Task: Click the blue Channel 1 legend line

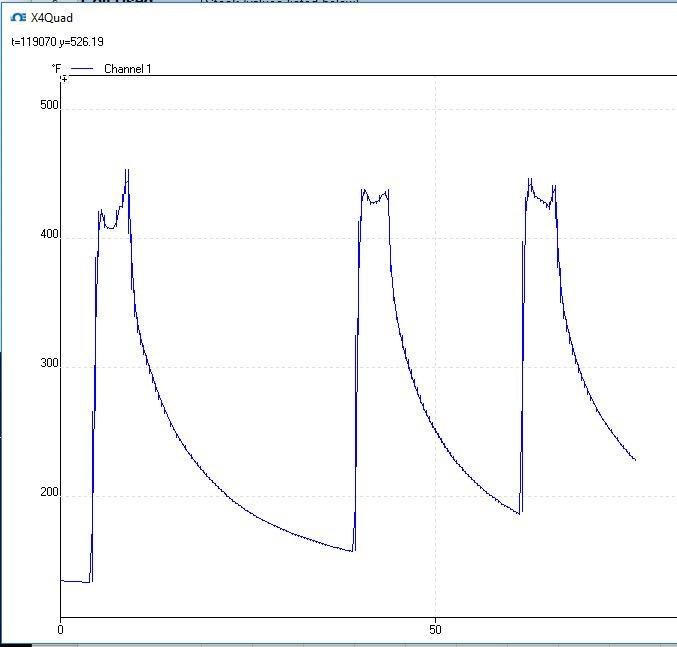Action: click(x=83, y=69)
